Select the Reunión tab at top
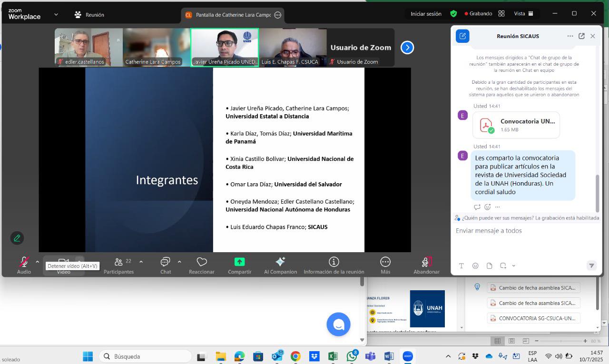This screenshot has height=364, width=609. 89,15
